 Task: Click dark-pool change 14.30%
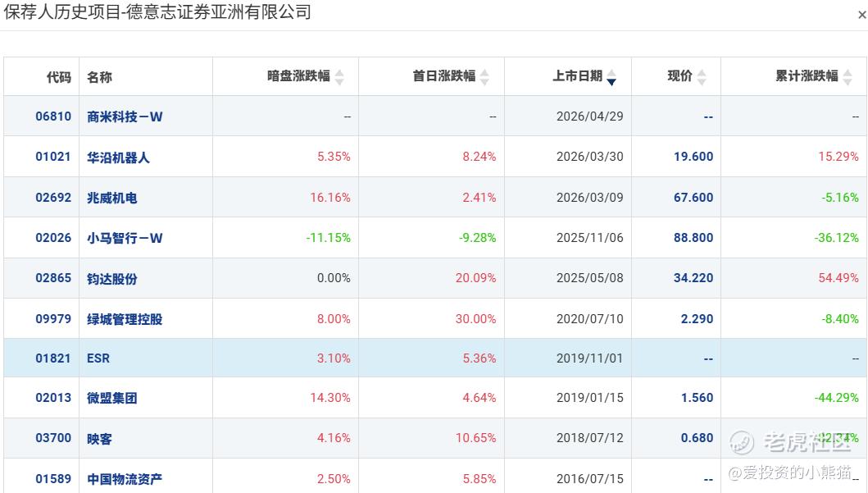[x=330, y=398]
